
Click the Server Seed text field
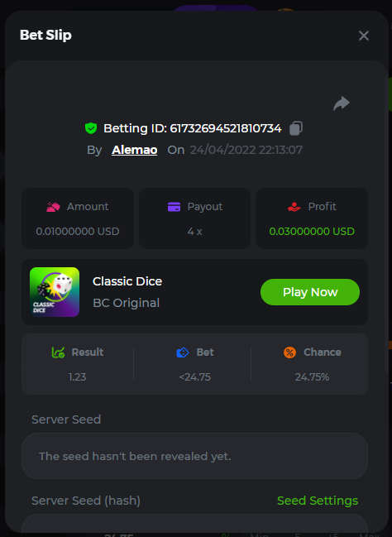coord(194,456)
